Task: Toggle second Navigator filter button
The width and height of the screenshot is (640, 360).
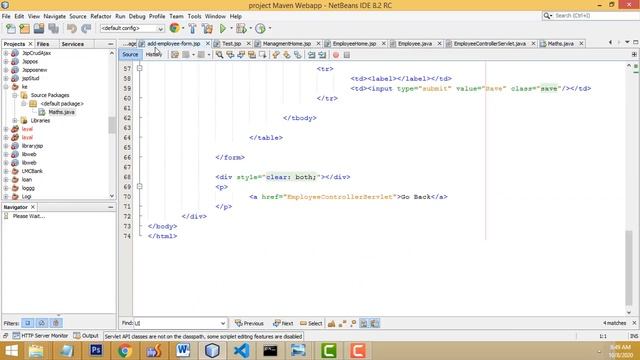Action: coord(42,323)
